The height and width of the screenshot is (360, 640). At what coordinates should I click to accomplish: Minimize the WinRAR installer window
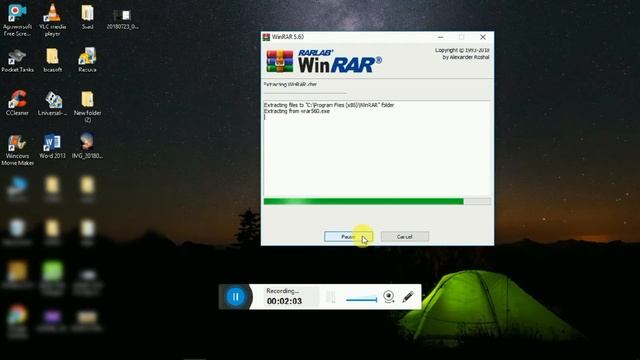[440, 37]
